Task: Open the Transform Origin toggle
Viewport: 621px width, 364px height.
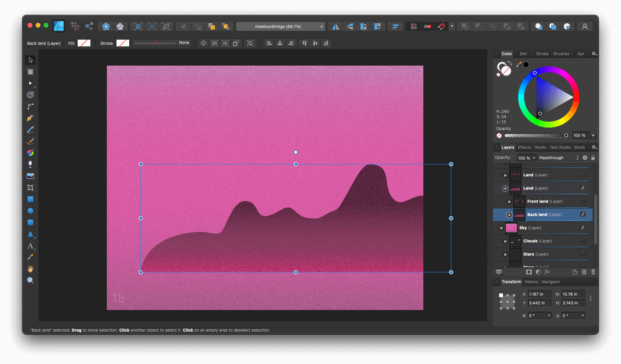Action: point(203,43)
